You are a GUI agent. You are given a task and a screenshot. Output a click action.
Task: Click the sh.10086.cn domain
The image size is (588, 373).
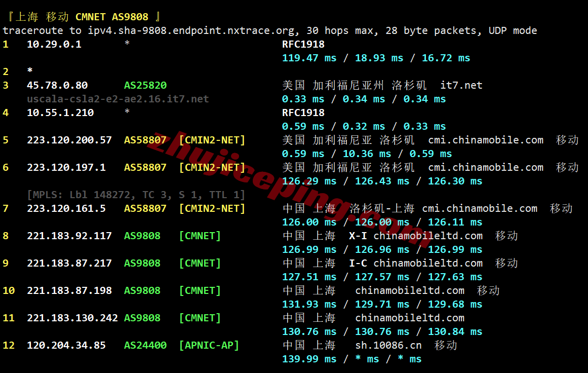tap(388, 345)
